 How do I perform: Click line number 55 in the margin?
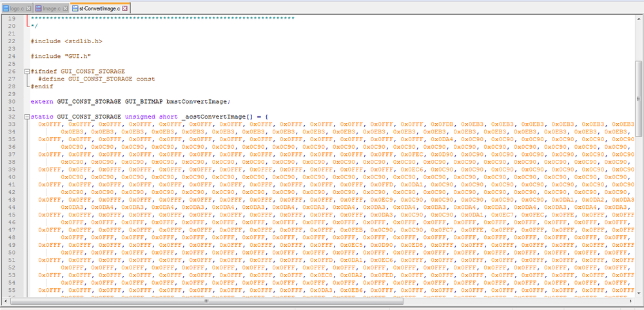click(12, 290)
